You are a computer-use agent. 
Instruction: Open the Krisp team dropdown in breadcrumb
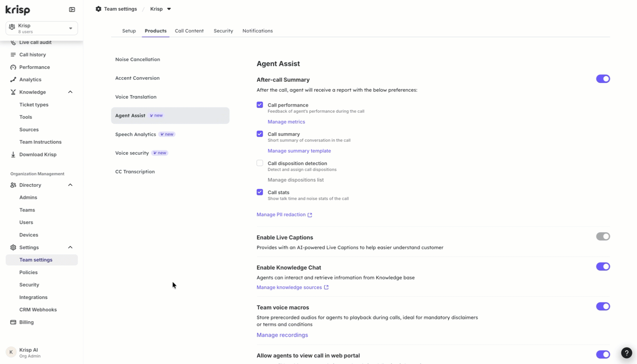pyautogui.click(x=161, y=9)
